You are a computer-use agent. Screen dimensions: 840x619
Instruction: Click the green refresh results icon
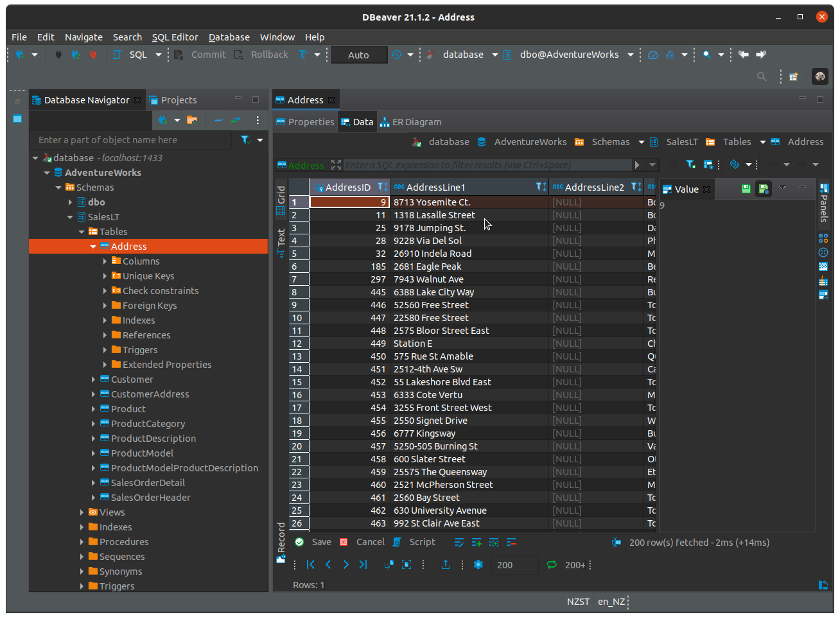(x=551, y=564)
